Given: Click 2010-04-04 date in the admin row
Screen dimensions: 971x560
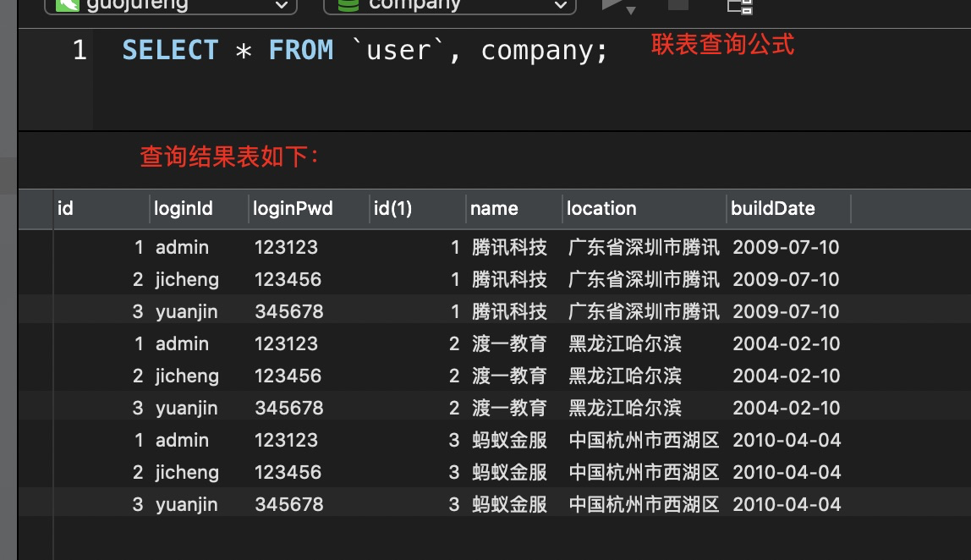Looking at the screenshot, I should click(787, 441).
